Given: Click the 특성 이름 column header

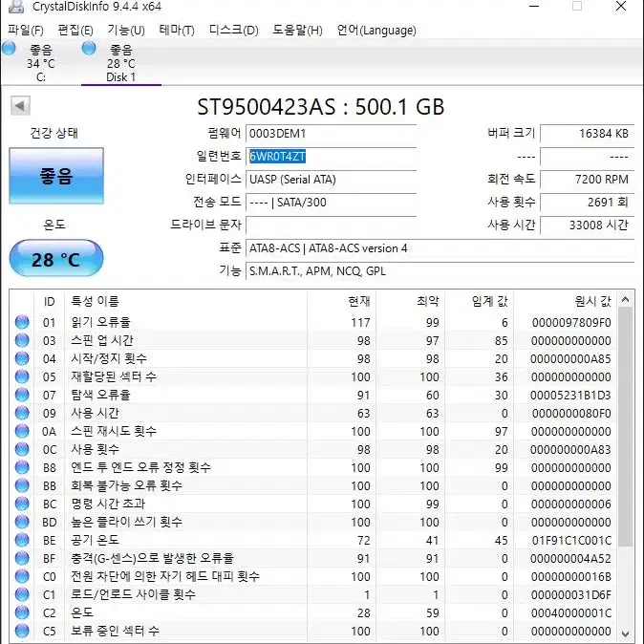Looking at the screenshot, I should 185,302.
